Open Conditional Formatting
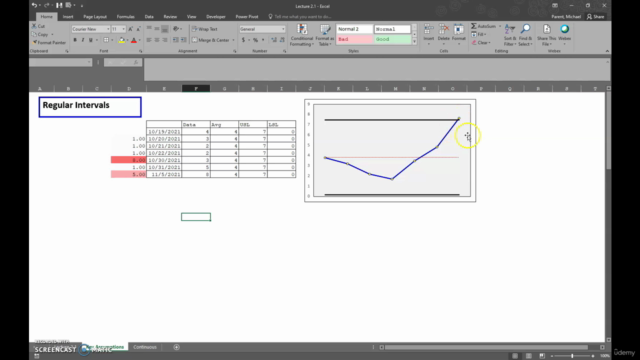The height and width of the screenshot is (360, 640). [x=302, y=35]
